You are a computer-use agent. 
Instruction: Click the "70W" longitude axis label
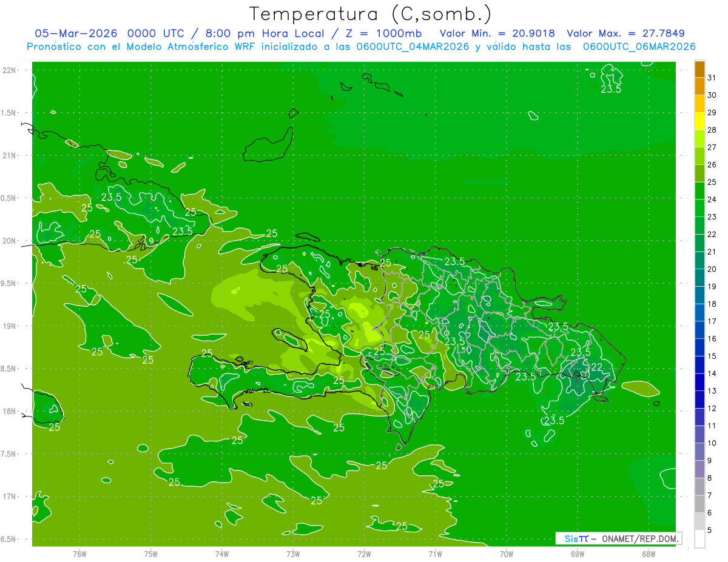point(507,555)
